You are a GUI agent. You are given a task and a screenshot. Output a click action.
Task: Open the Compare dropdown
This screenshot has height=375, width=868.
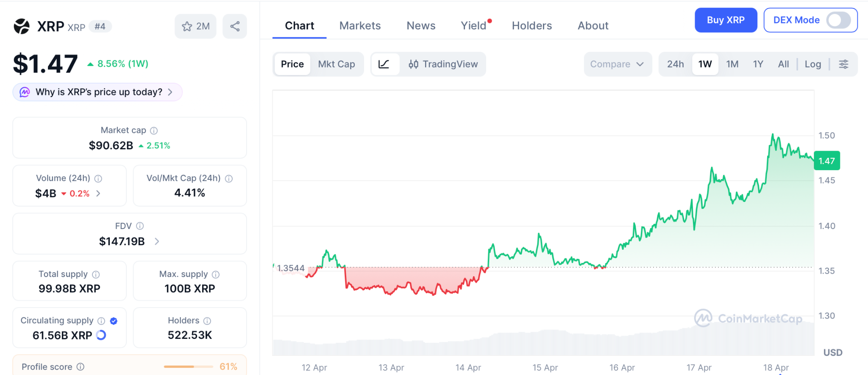click(x=617, y=64)
